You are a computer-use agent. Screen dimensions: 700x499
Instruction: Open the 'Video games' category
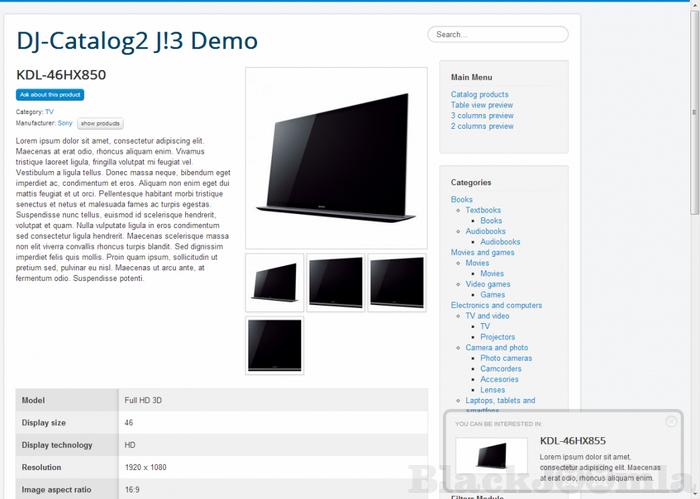[x=487, y=284]
